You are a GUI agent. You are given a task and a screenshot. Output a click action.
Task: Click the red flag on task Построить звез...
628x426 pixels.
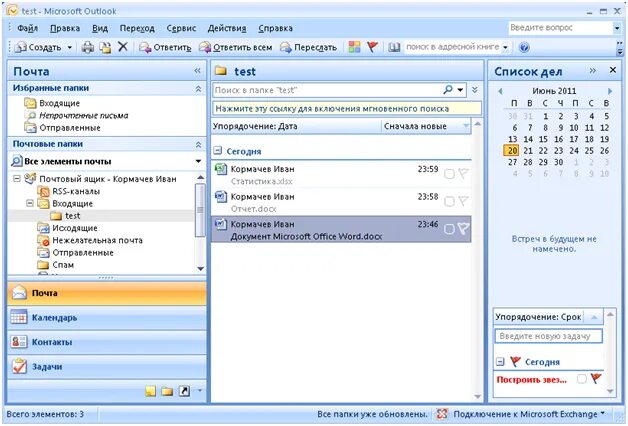click(596, 378)
